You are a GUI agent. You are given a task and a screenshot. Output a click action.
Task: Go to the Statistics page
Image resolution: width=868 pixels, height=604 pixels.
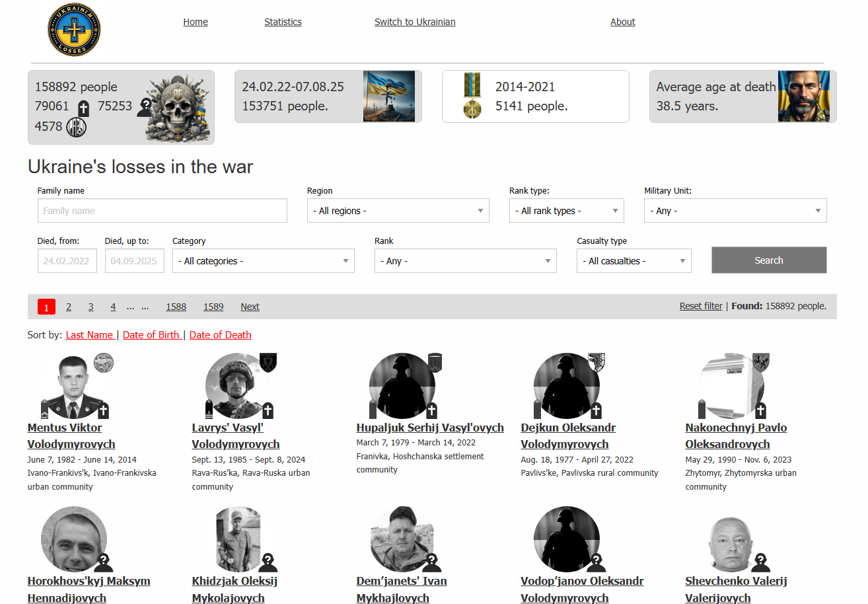[x=283, y=22]
